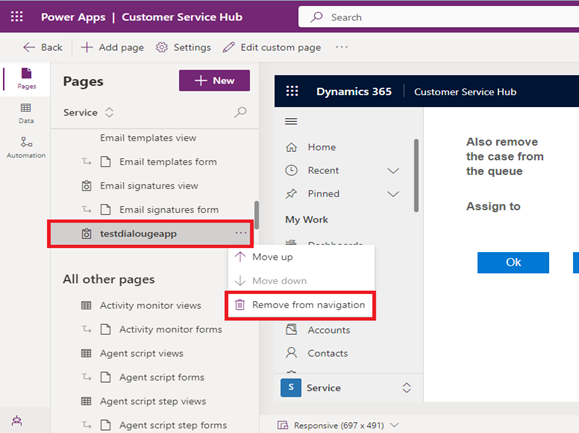Screen dimensions: 579x433
Task: Open the Power Apps app launcher waffle
Action: coord(17,17)
